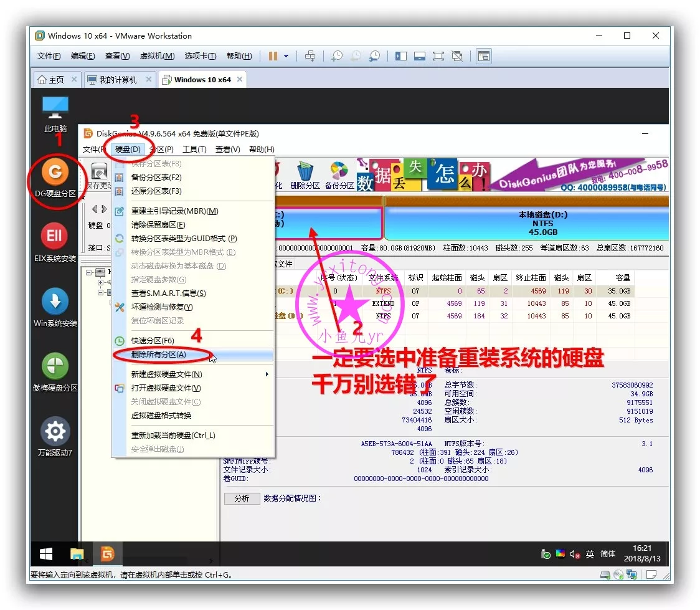This screenshot has width=700, height=610.
Task: Close the 主页 tab
Action: pyautogui.click(x=74, y=79)
